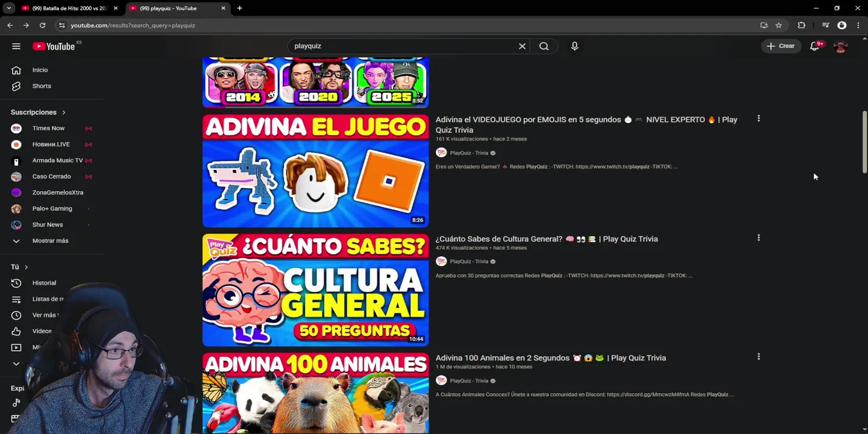Click the browser address bar URL
The width and height of the screenshot is (868, 434).
[133, 25]
